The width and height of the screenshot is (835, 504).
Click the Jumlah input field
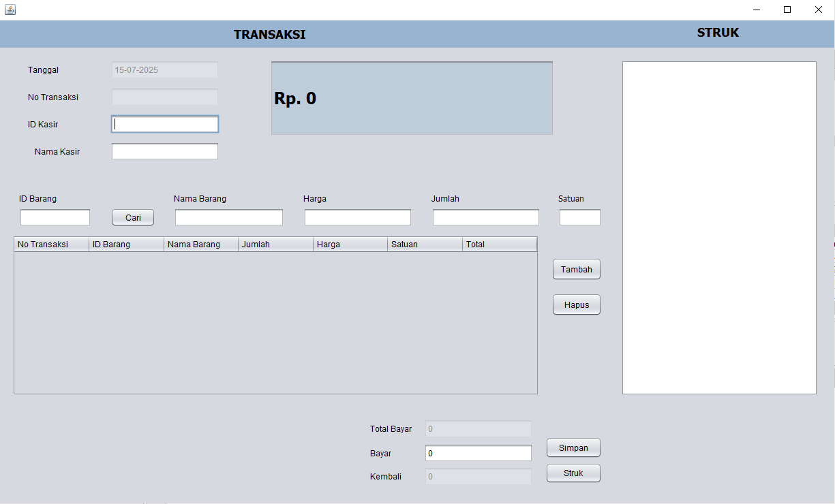[486, 217]
